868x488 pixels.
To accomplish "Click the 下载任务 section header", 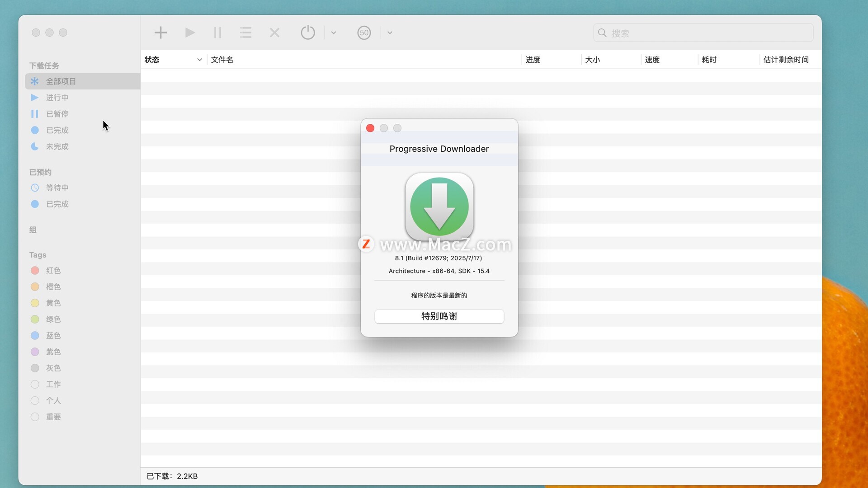I will click(x=44, y=66).
